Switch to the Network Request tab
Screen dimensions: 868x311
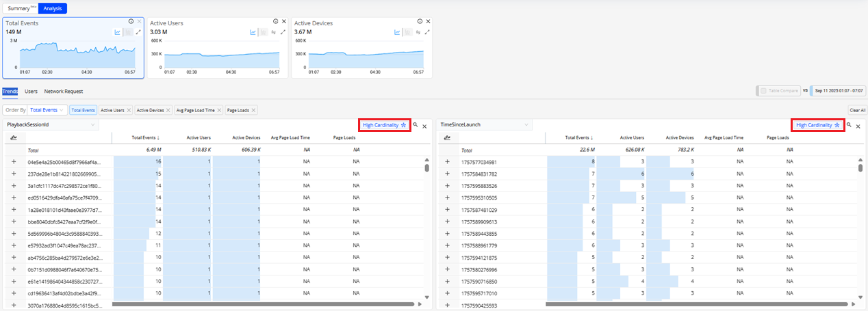click(x=64, y=91)
